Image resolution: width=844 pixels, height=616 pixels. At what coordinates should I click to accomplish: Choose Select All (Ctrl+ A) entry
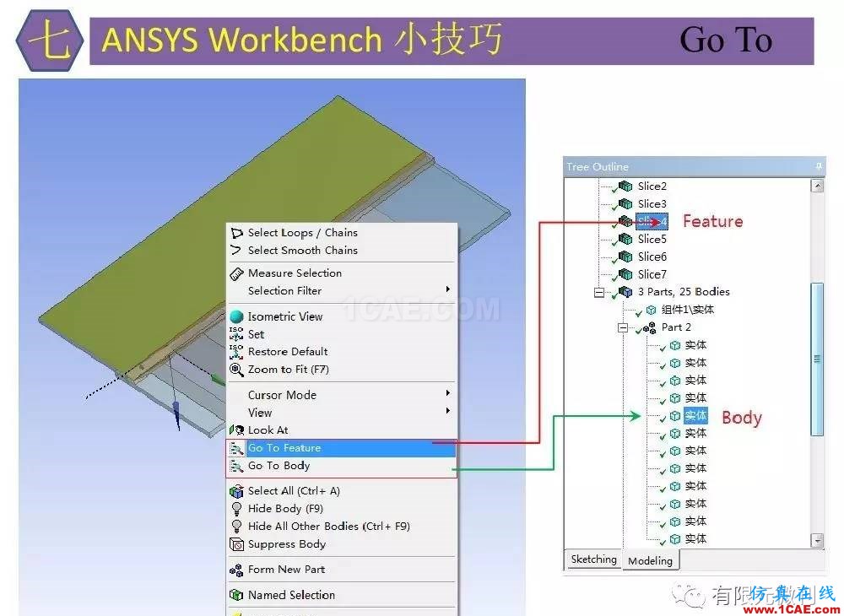341,491
